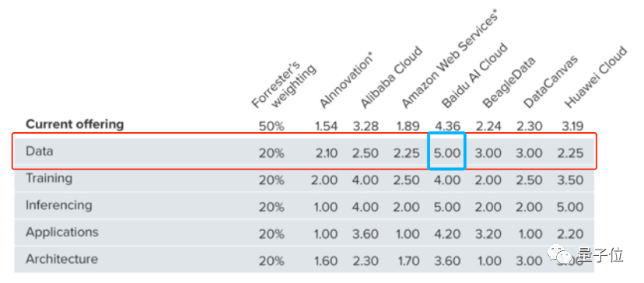The image size is (644, 283).
Task: Click the Current offering row label
Action: pyautogui.click(x=75, y=124)
